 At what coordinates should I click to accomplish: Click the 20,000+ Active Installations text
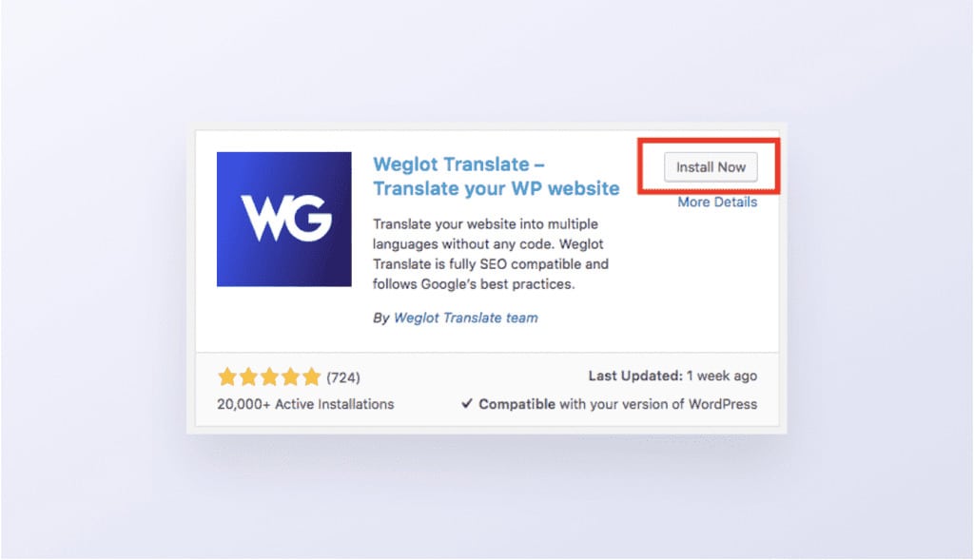point(305,404)
